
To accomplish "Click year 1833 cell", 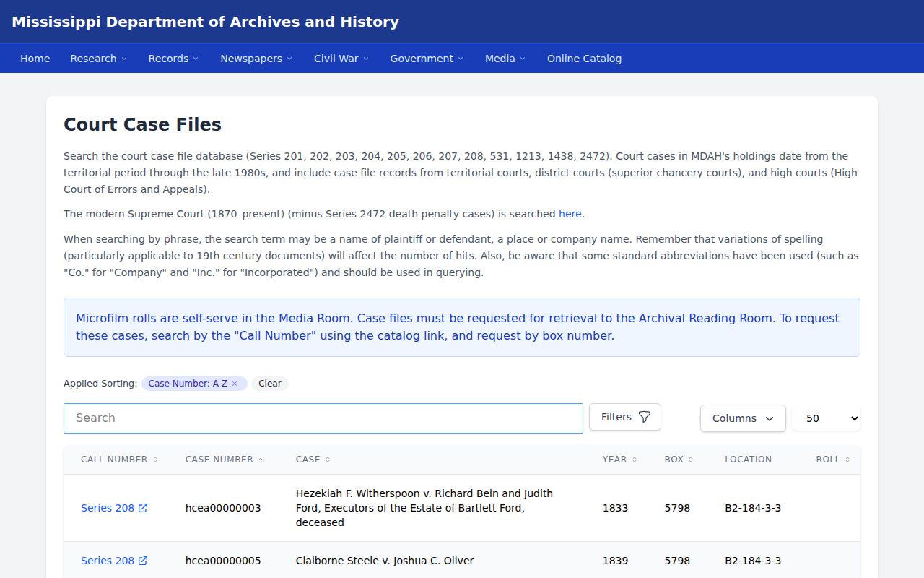I will coord(615,508).
